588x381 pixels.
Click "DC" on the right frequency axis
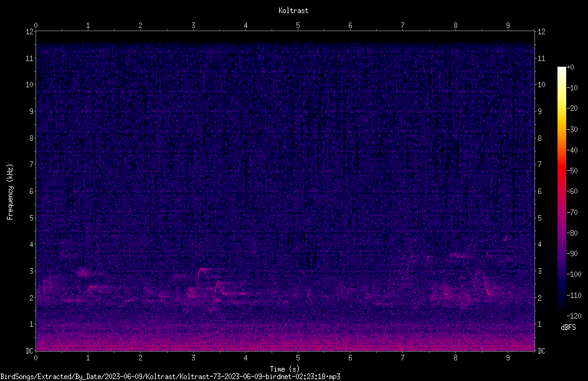(x=541, y=351)
